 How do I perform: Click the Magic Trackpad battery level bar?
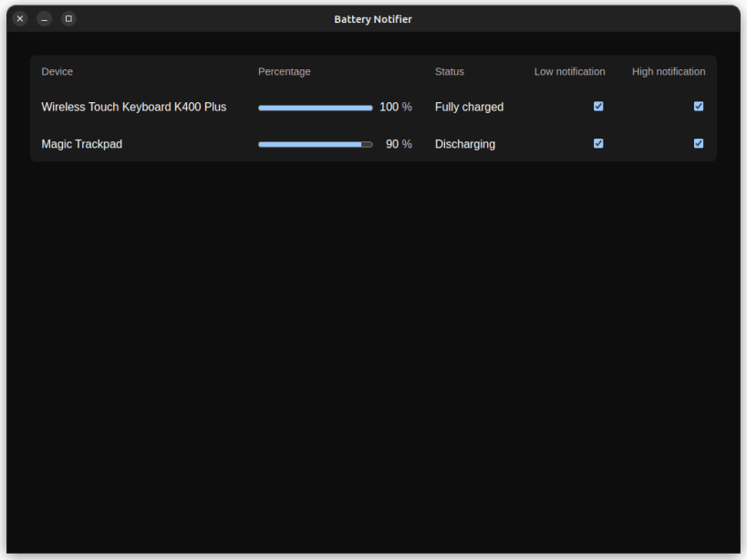pyautogui.click(x=316, y=144)
